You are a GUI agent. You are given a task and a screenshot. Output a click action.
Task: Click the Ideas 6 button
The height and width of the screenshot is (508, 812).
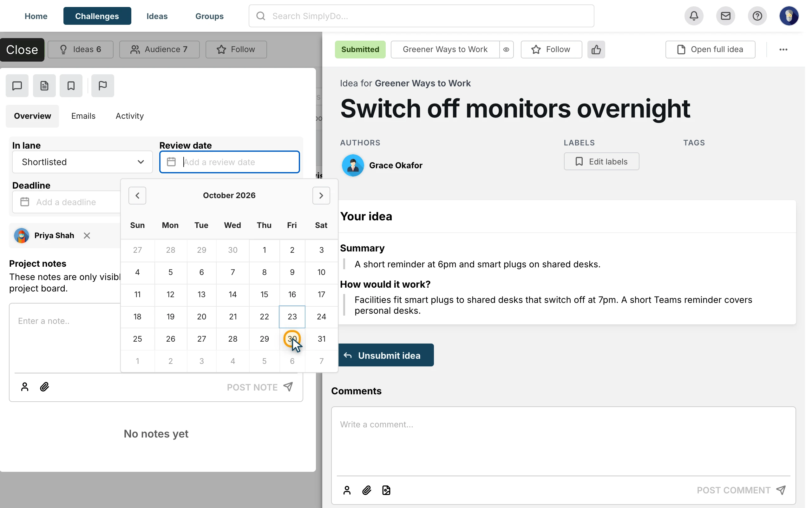[81, 50]
